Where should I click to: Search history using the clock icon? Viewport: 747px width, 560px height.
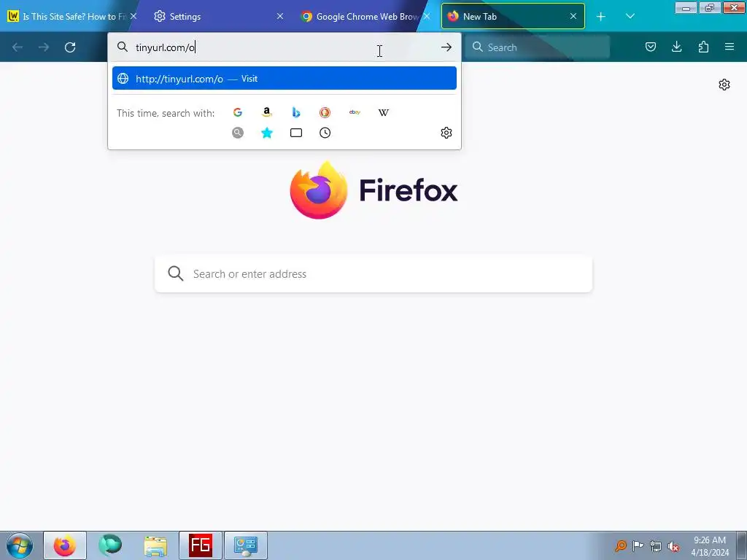click(325, 133)
